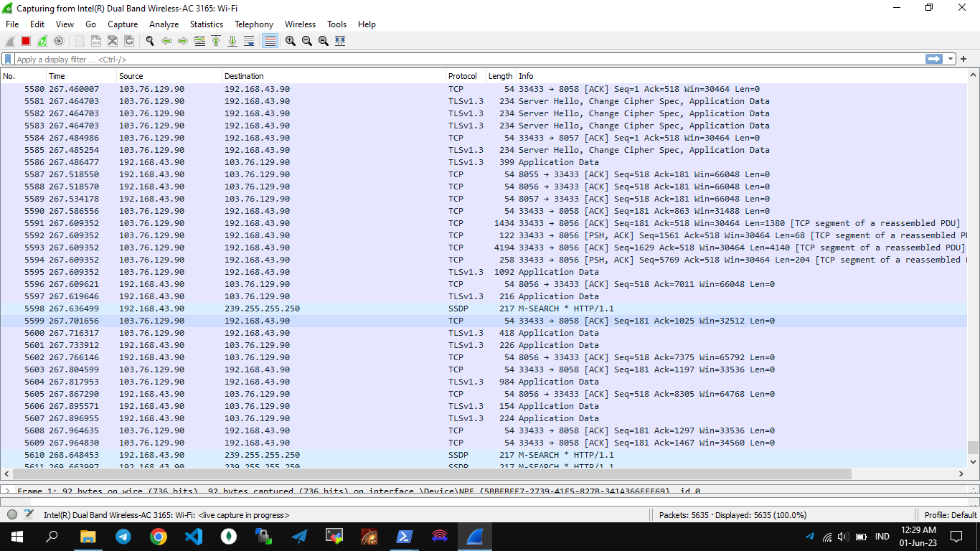
Task: Toggle auto-scroll during live capture
Action: pyautogui.click(x=249, y=41)
